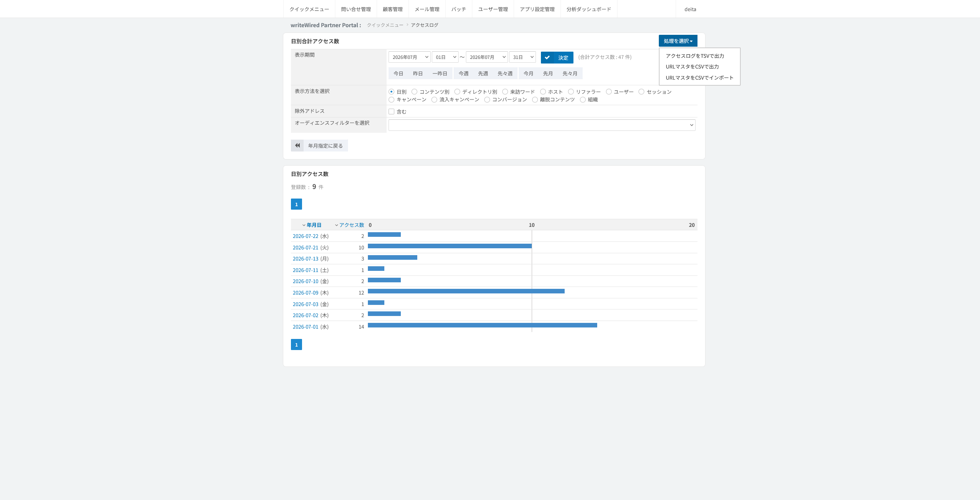Open the 2026-07-09 date link
Image resolution: width=980 pixels, height=500 pixels.
305,293
